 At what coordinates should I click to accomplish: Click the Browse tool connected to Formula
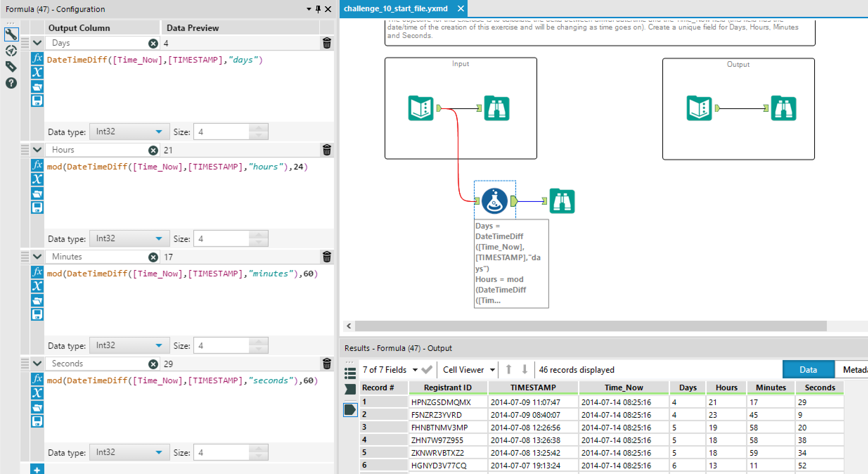tap(561, 200)
